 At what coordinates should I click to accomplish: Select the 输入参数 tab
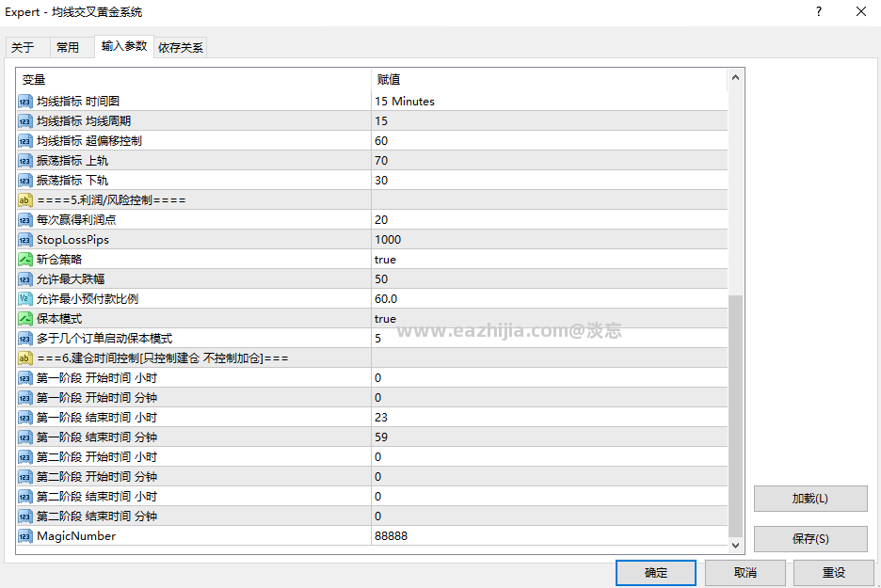tap(124, 46)
